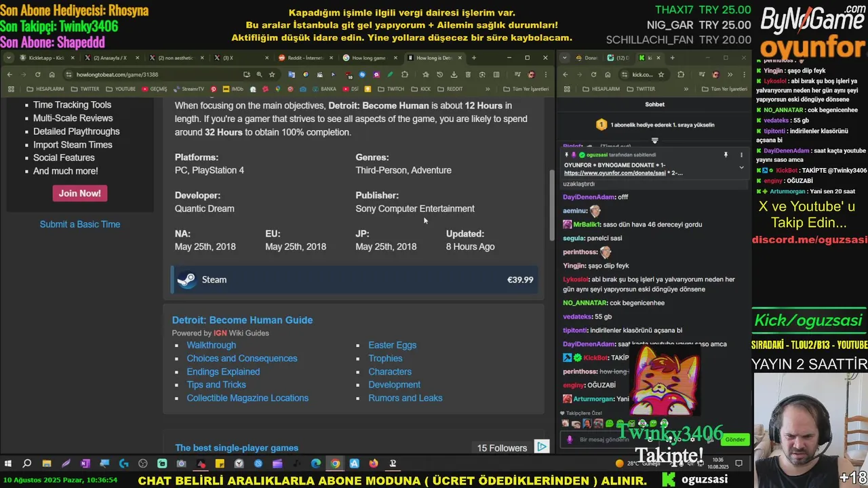Open zoom magnifier icon in howlongtobeat address bar

[x=259, y=75]
